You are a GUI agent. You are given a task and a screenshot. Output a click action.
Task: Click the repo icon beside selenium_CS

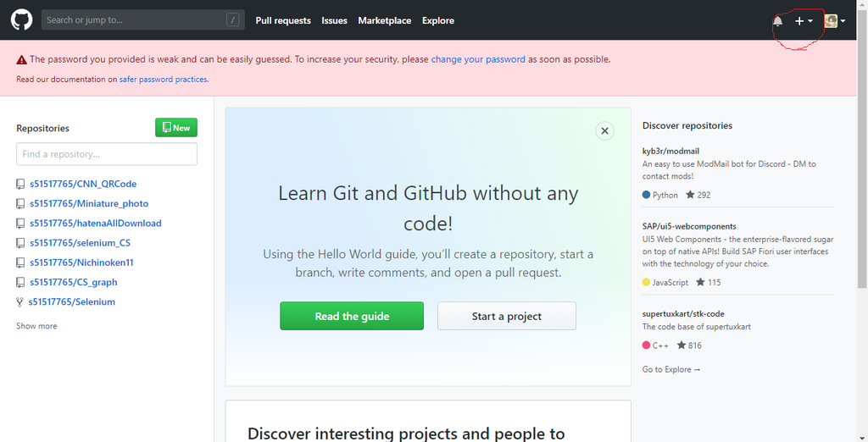pos(20,243)
